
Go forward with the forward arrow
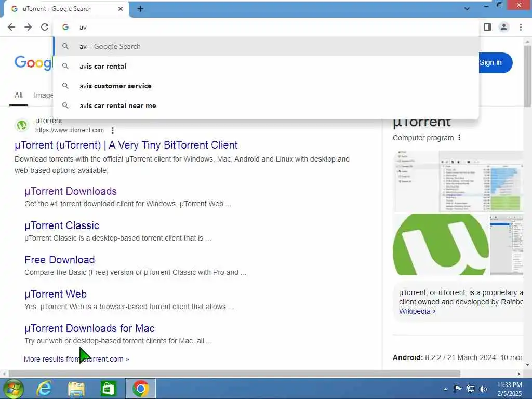tap(28, 27)
